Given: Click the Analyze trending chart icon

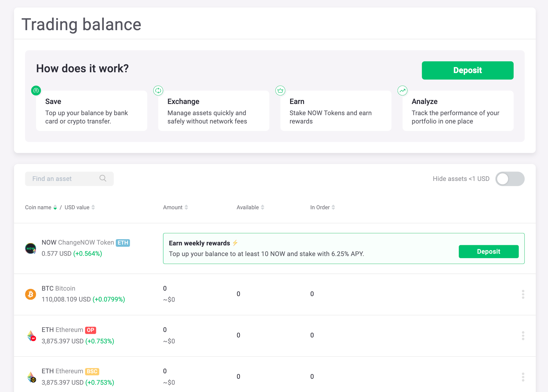Looking at the screenshot, I should (x=402, y=90).
